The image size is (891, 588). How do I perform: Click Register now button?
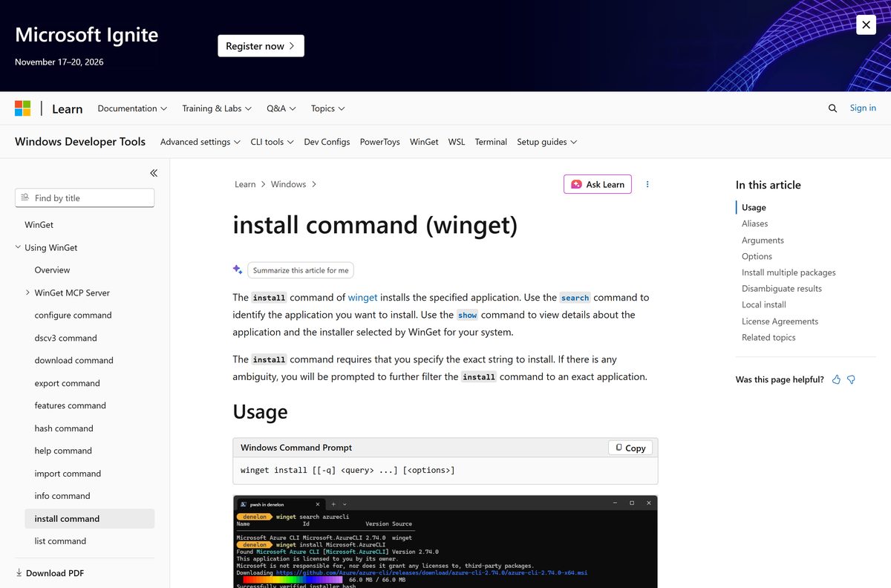click(261, 46)
